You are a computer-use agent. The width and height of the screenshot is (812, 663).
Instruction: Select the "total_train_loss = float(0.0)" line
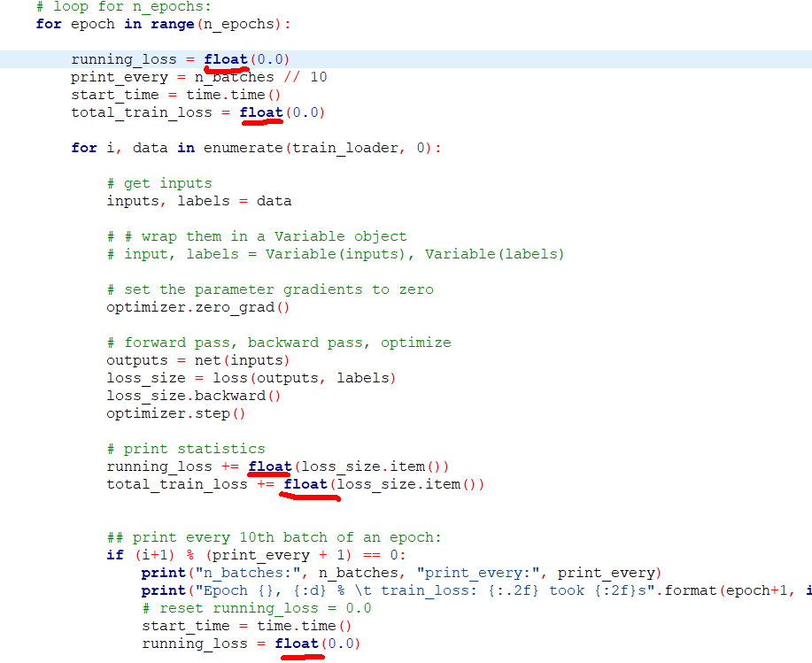pos(197,112)
